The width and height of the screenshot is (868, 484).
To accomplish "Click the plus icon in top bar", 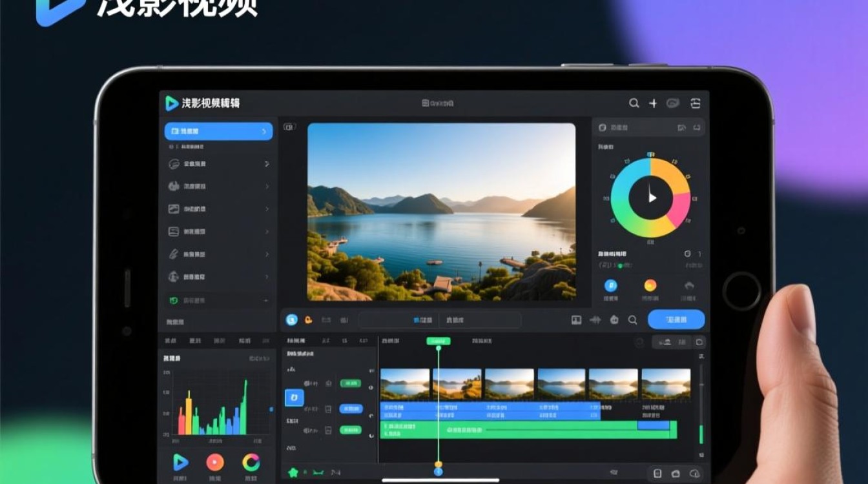I will (x=653, y=103).
